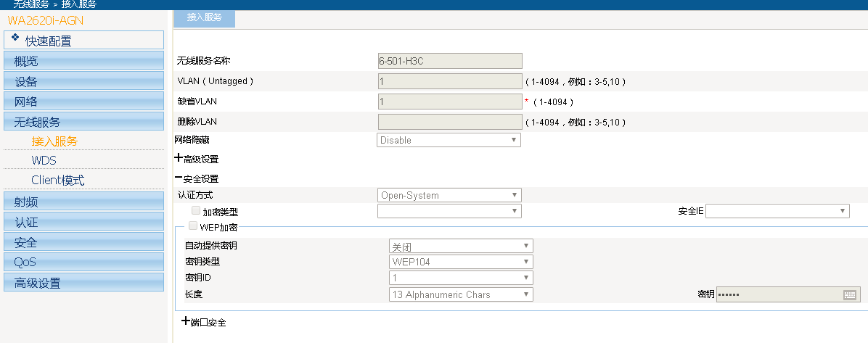
Task: Click the 密钥 password field
Action: click(x=778, y=294)
